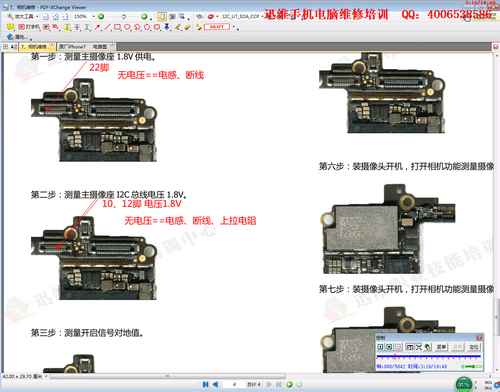The width and height of the screenshot is (500, 392).
Task: Select the red arrow annotation tool
Action: point(97,27)
